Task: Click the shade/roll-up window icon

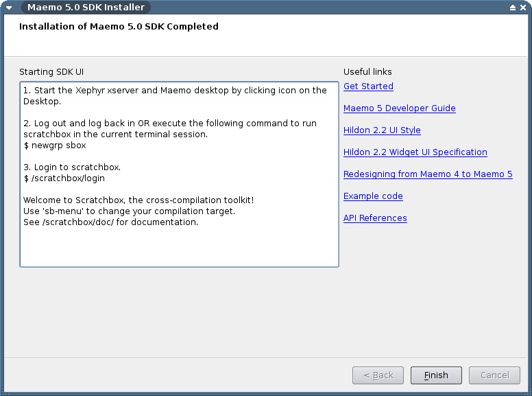Action: (513, 8)
